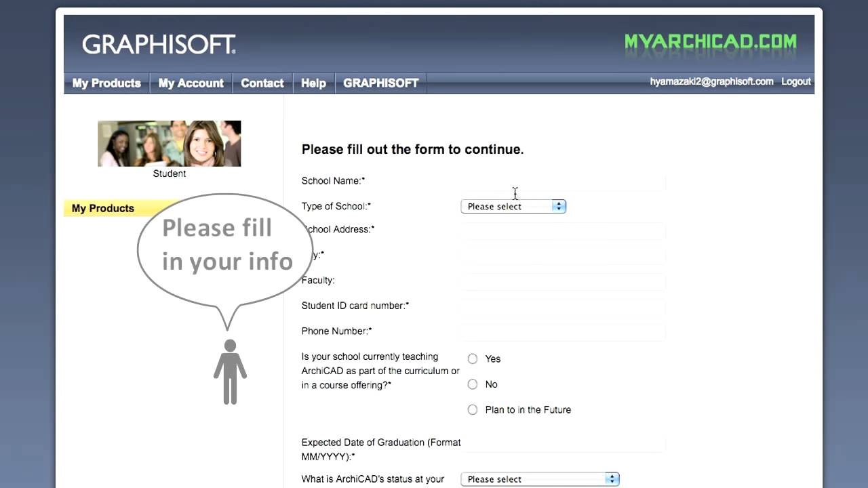
Task: Click the GRAPHISOFT logo in header
Action: coord(159,45)
